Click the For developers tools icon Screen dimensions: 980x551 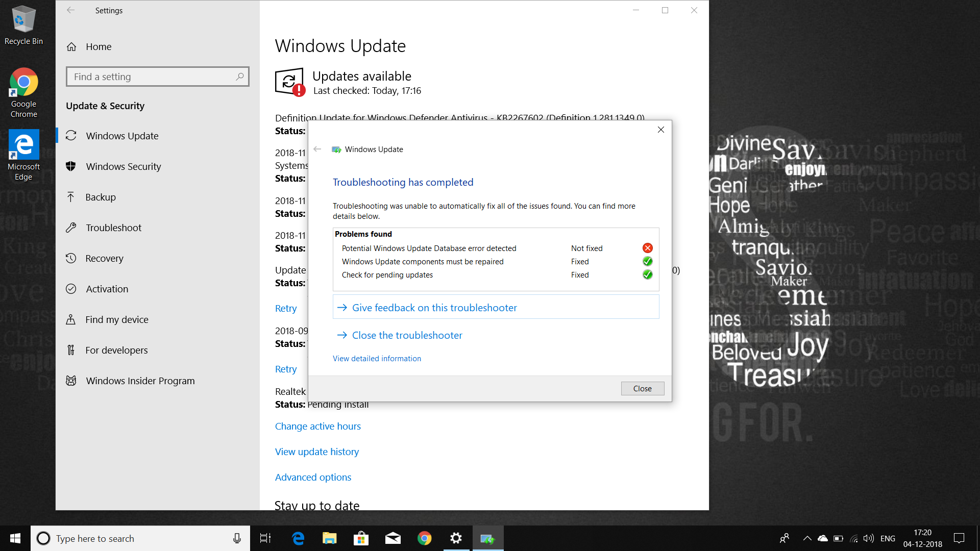[x=71, y=350]
